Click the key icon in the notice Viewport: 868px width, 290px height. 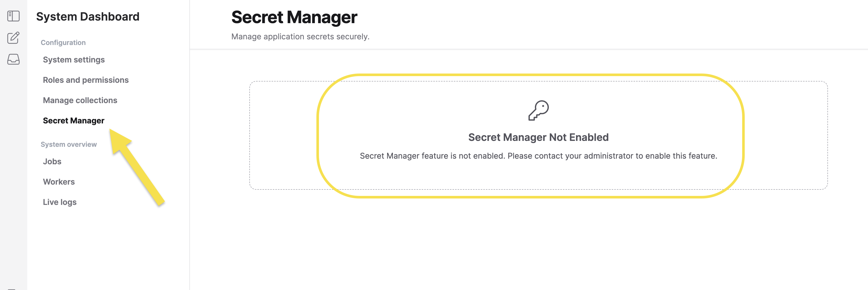tap(538, 110)
